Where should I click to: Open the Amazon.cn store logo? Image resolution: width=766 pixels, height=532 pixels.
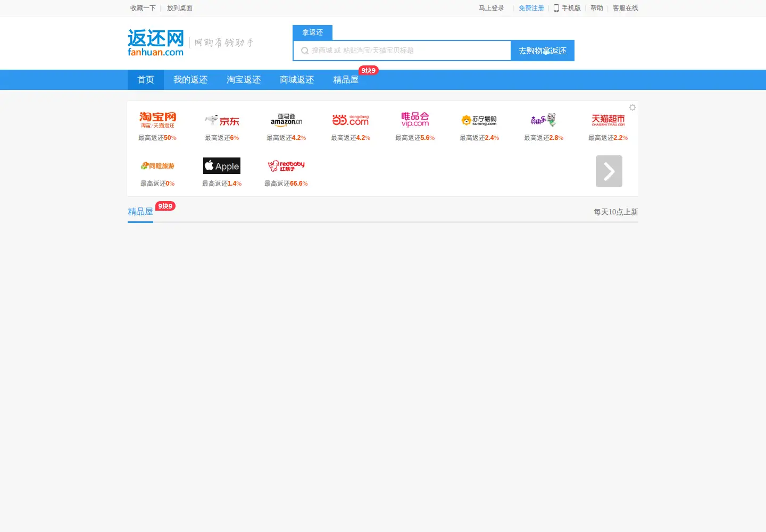click(286, 120)
